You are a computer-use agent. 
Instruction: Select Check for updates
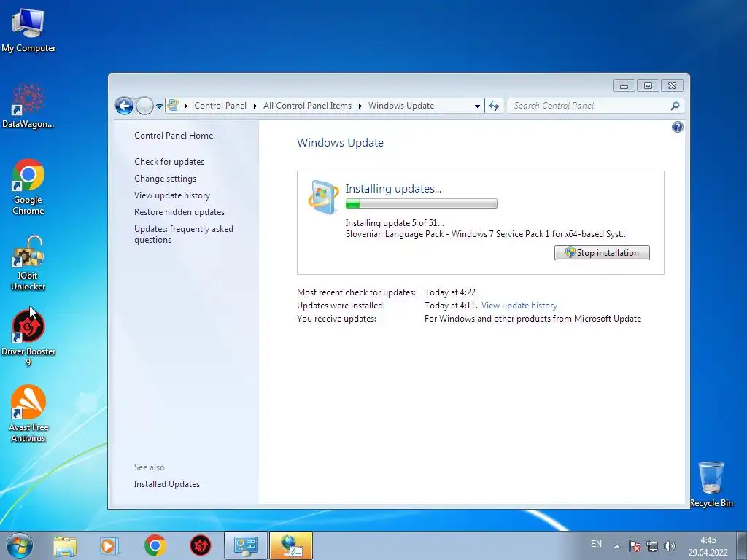click(x=169, y=162)
